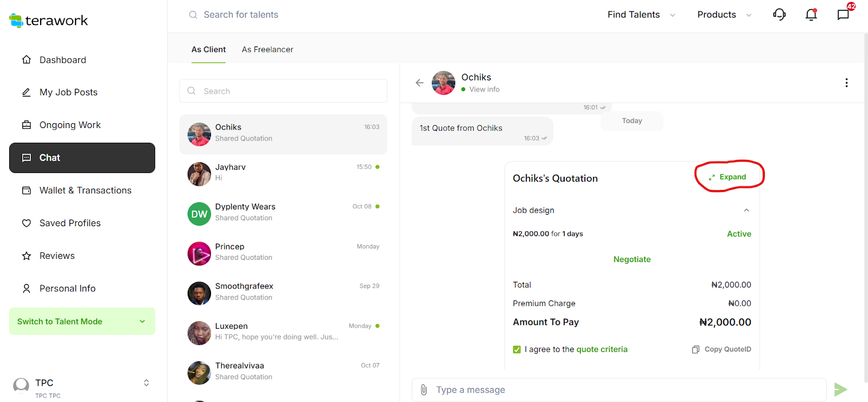Screen dimensions: 868x402
Task: Uncheck the agree to quote criteria checkbox
Action: point(517,349)
